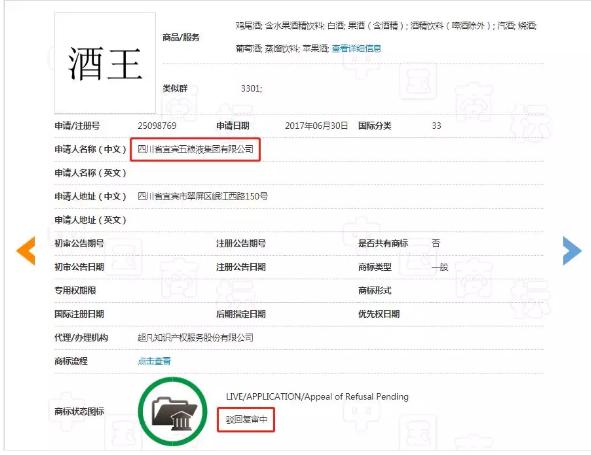Select applicant name 四川省宜宾五粮液集团有限公司
Screen dimensions: 591x455
[x=195, y=149]
